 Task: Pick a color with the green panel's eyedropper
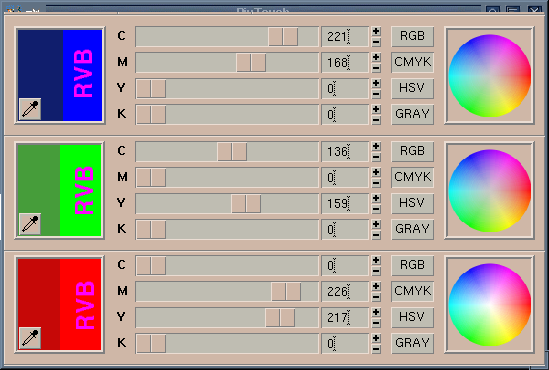30,224
